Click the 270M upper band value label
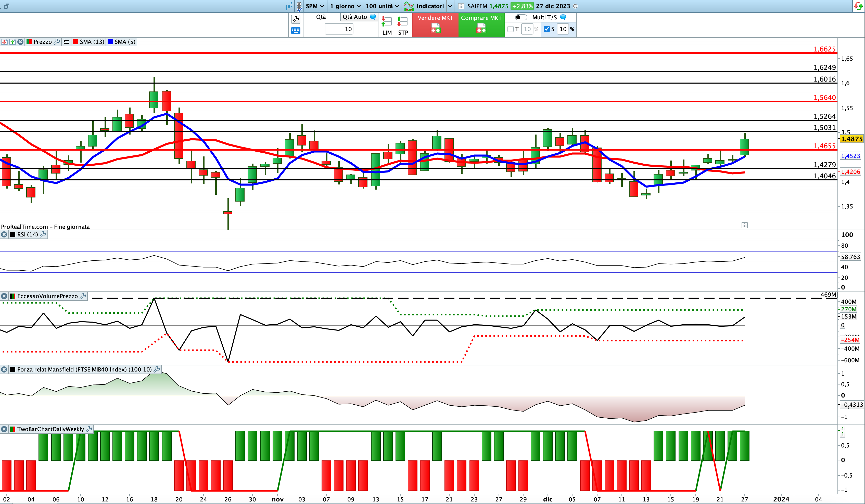 click(848, 309)
